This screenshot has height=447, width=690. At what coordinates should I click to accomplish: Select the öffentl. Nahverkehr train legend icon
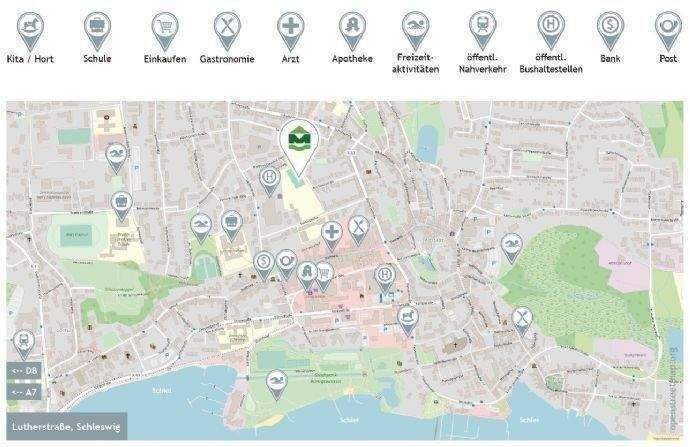click(482, 30)
